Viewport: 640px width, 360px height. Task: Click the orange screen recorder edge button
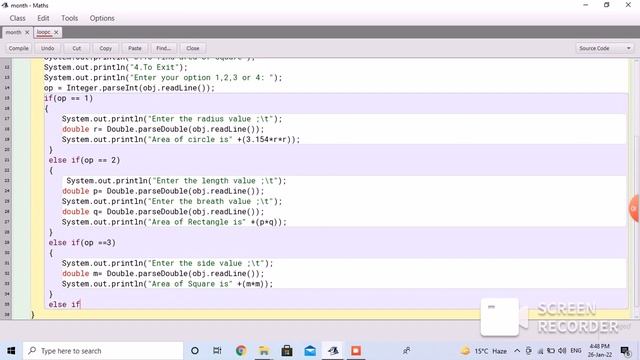[634, 209]
